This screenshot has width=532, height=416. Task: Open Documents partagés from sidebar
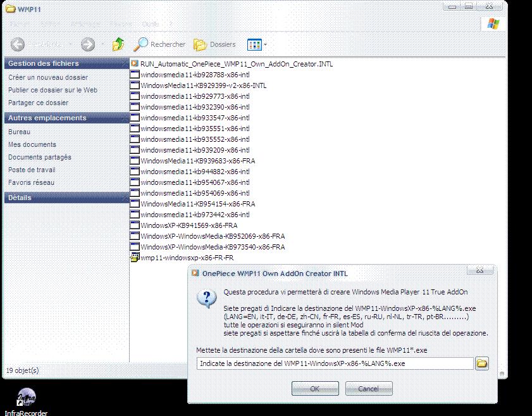point(40,157)
